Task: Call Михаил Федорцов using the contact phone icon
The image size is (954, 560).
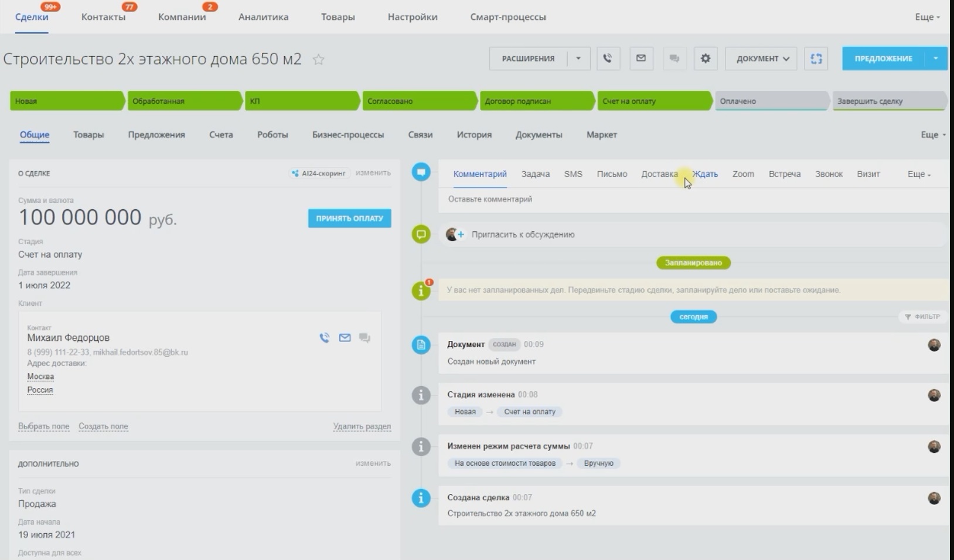Action: (324, 338)
